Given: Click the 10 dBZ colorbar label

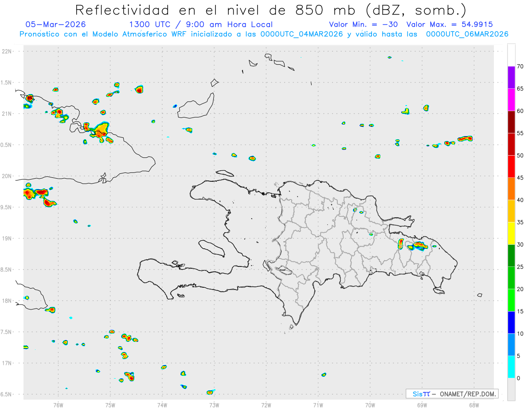Looking at the screenshot, I should (520, 333).
